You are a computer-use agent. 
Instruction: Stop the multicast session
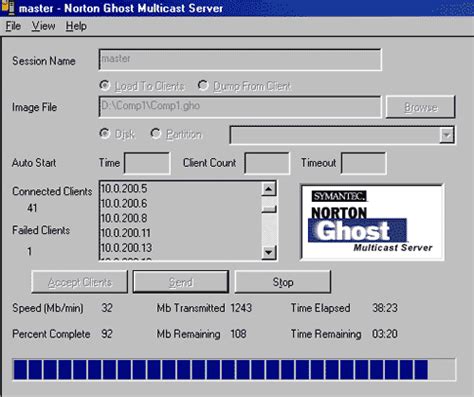click(283, 282)
